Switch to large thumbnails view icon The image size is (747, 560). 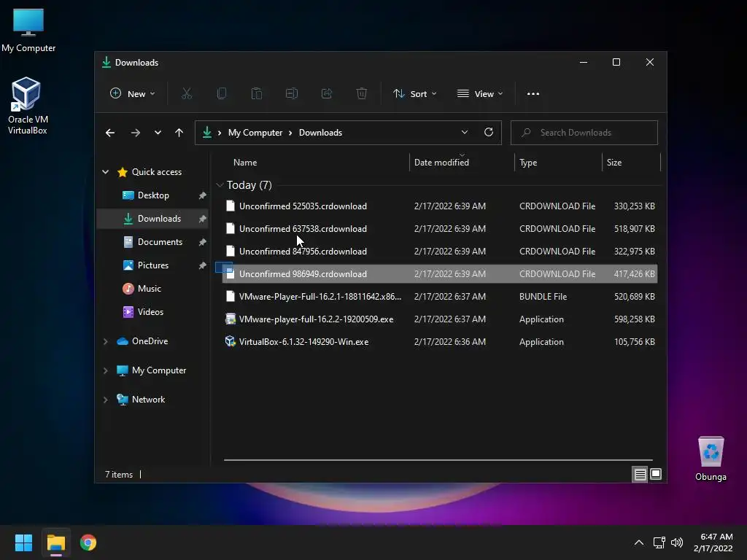tap(656, 474)
